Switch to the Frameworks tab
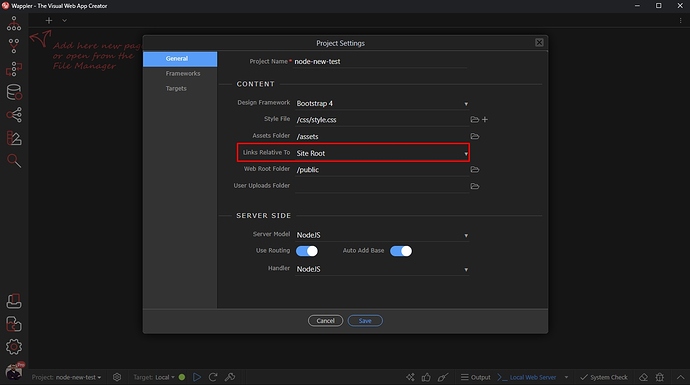 click(x=183, y=73)
